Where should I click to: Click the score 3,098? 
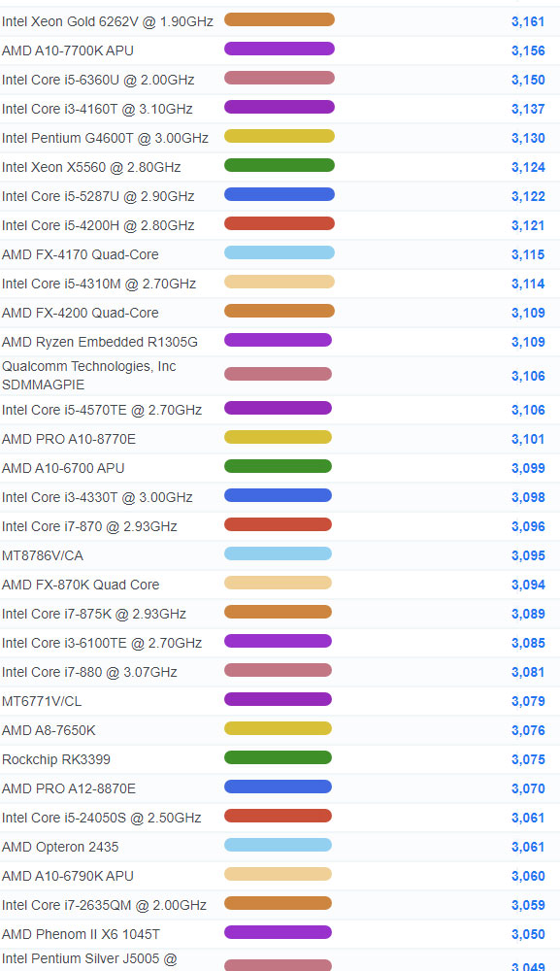click(528, 497)
